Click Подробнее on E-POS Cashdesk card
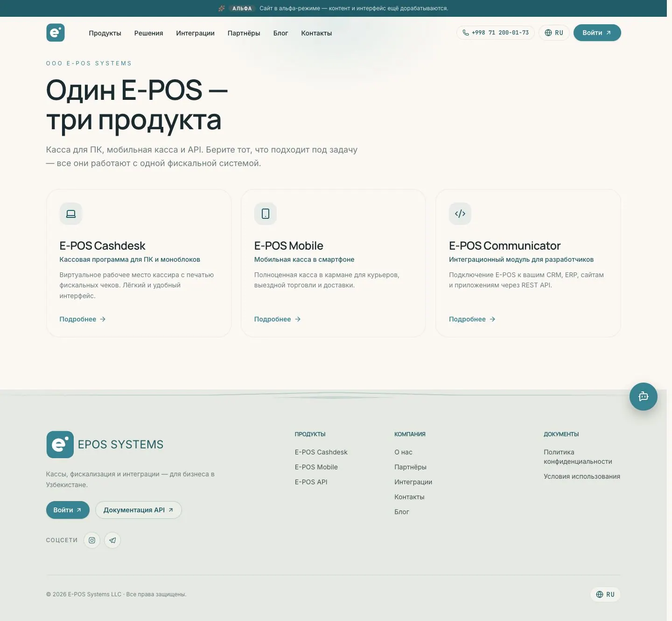The width and height of the screenshot is (672, 621). (83, 319)
